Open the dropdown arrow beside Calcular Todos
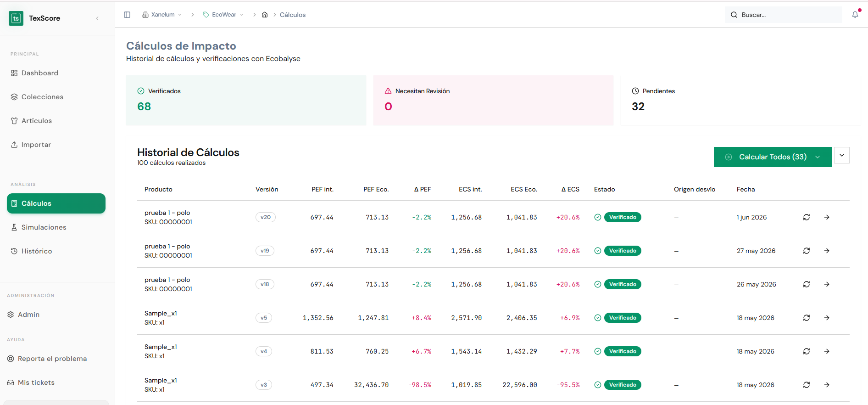Viewport: 868px width, 405px height. (842, 155)
